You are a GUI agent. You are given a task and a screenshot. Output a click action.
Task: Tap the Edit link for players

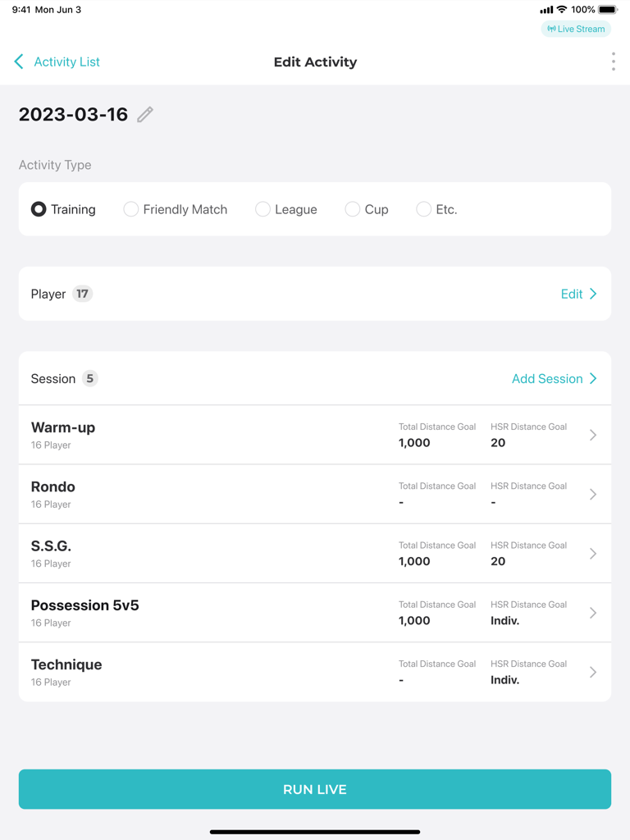578,294
